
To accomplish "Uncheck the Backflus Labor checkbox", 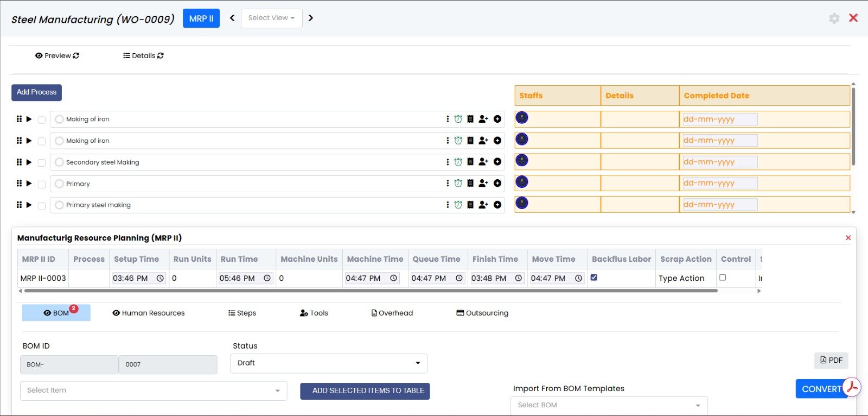I will pyautogui.click(x=594, y=278).
